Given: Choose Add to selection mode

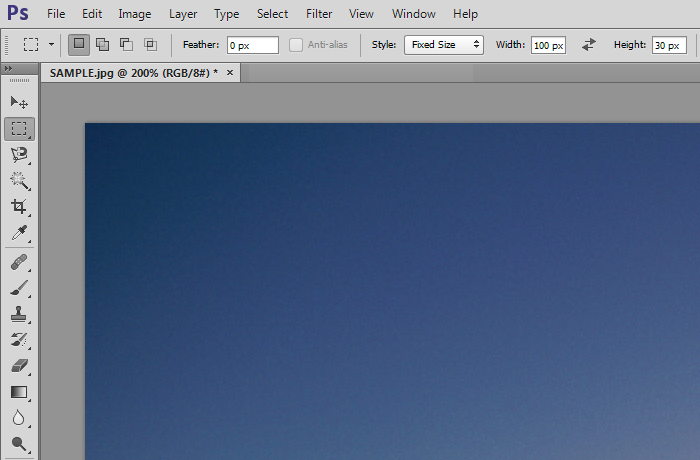Looking at the screenshot, I should [103, 45].
